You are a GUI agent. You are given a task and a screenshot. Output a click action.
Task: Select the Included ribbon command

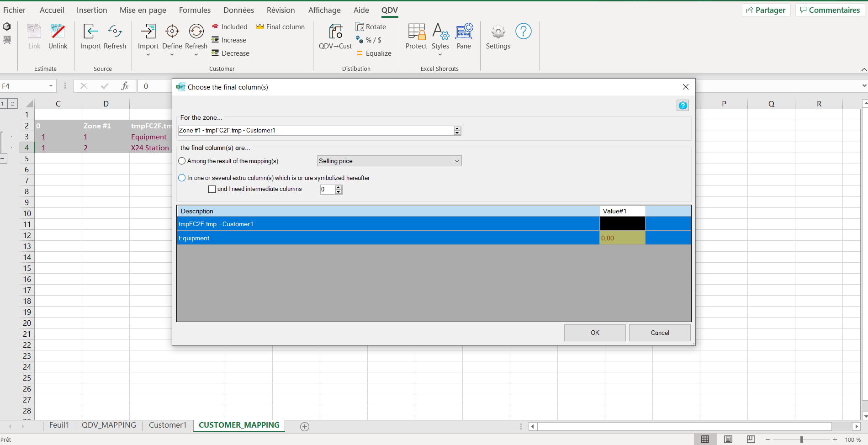[x=229, y=27]
